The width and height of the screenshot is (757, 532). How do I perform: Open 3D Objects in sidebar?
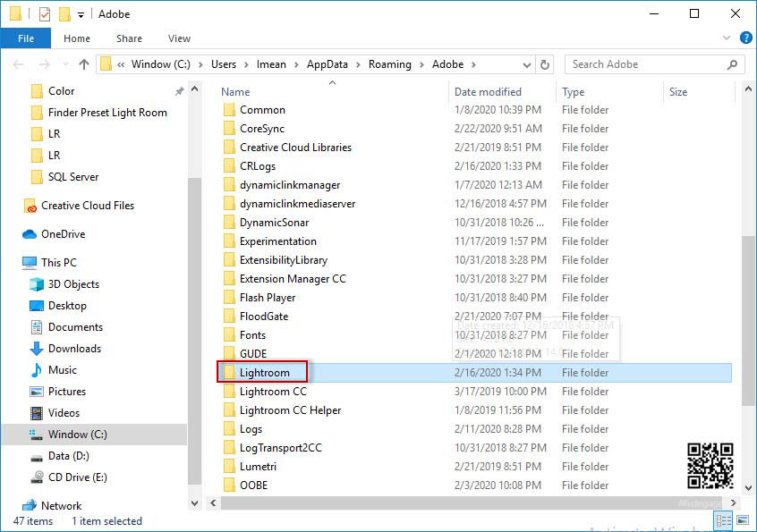(73, 284)
